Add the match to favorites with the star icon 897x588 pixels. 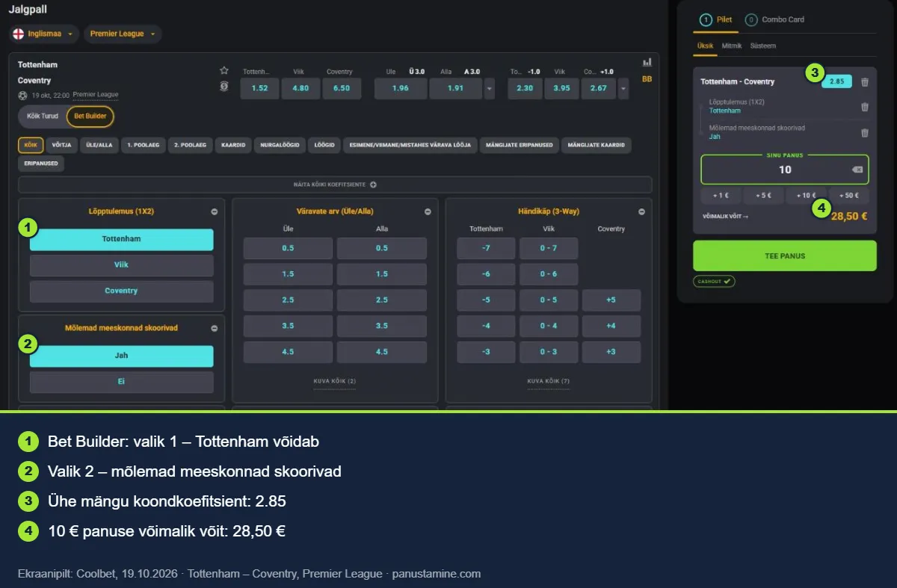224,70
